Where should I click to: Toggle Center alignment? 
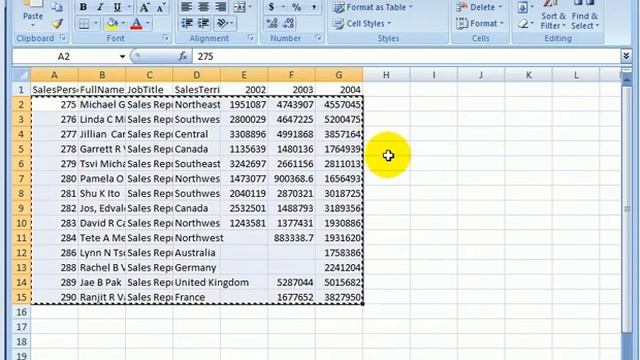(x=204, y=7)
